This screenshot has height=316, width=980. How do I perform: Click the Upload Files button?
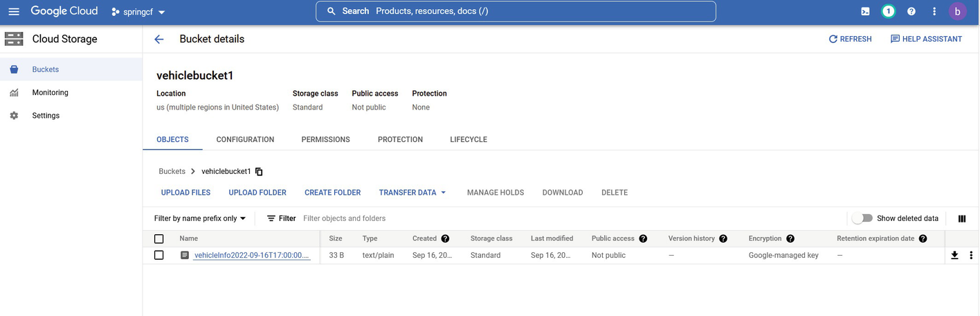coord(185,193)
